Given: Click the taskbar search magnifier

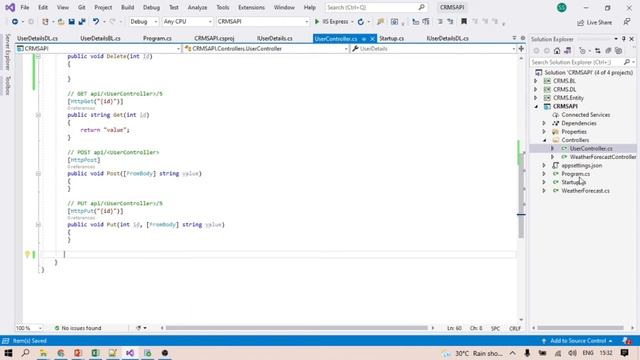Looking at the screenshot, I should tap(25, 353).
